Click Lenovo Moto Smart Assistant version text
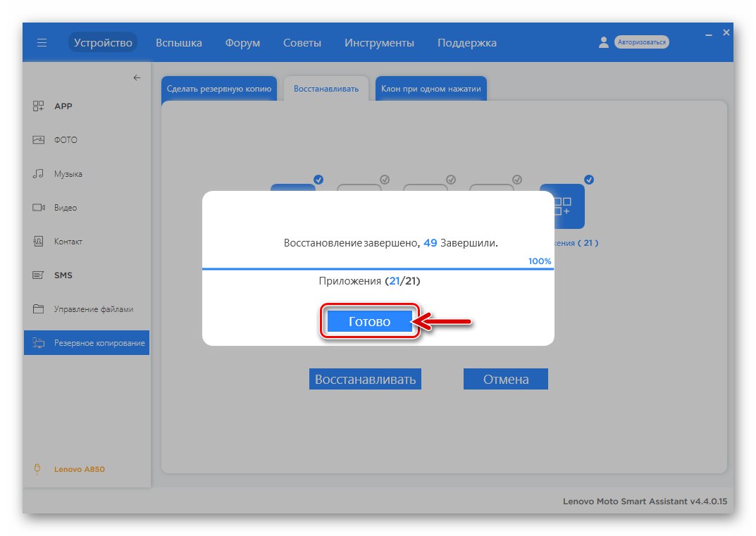The width and height of the screenshot is (756, 536). (x=645, y=501)
